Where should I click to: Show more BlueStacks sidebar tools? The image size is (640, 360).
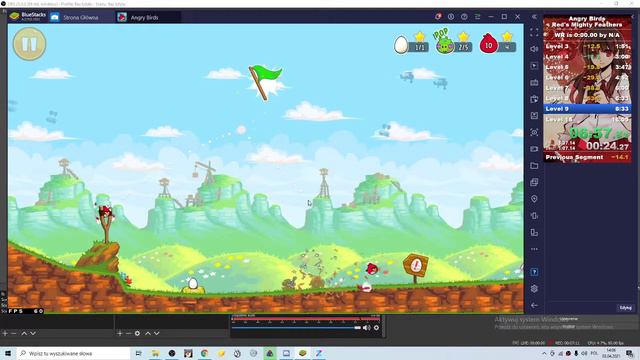534,249
